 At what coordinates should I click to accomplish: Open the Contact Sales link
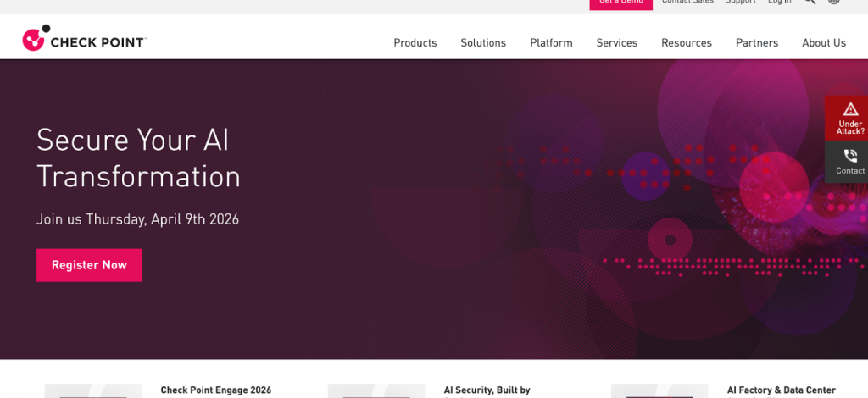click(x=687, y=3)
